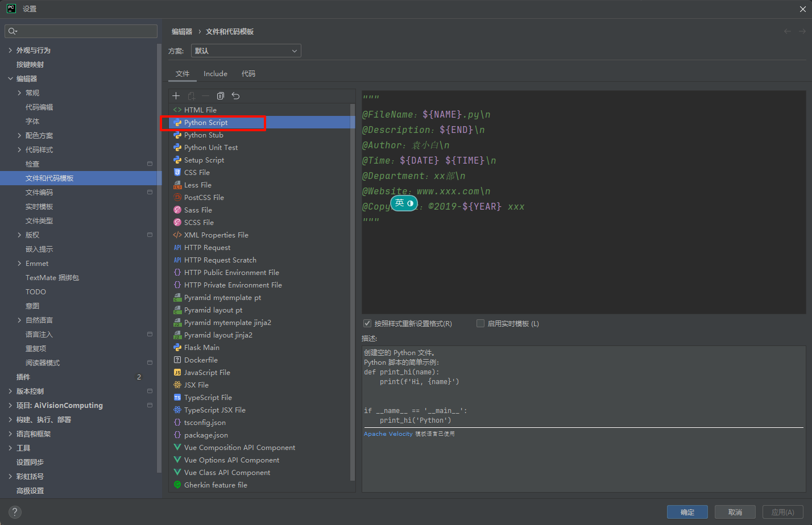Enable the live templates checkbox
Viewport: 812px width, 525px height.
[x=480, y=323]
